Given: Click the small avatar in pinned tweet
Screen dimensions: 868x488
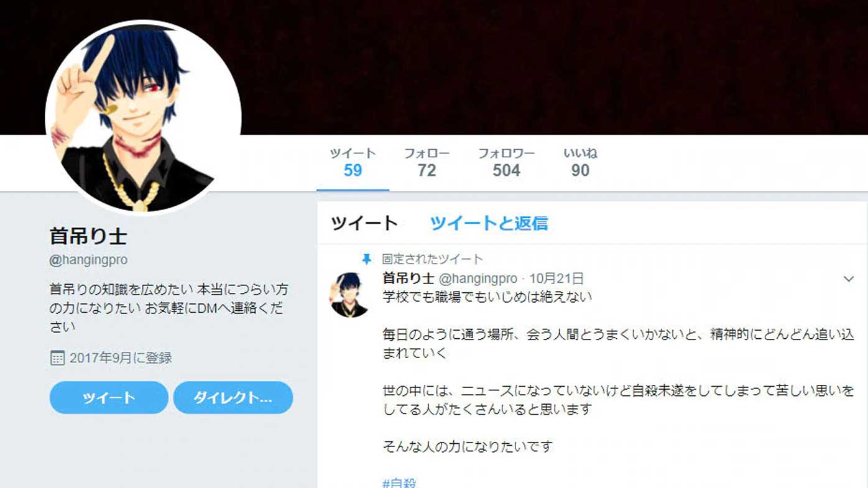Looking at the screenshot, I should pos(350,295).
